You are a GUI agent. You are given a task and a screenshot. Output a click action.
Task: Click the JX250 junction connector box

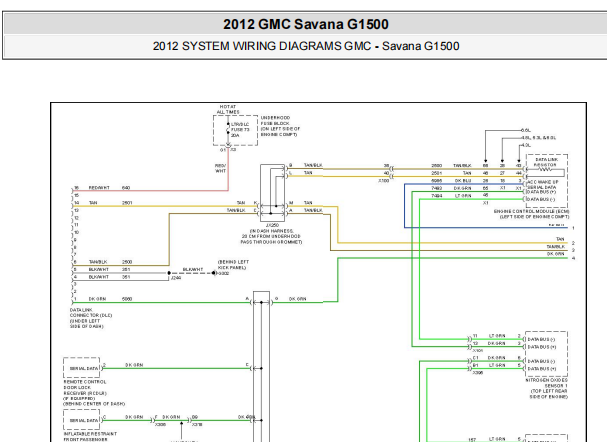point(273,192)
